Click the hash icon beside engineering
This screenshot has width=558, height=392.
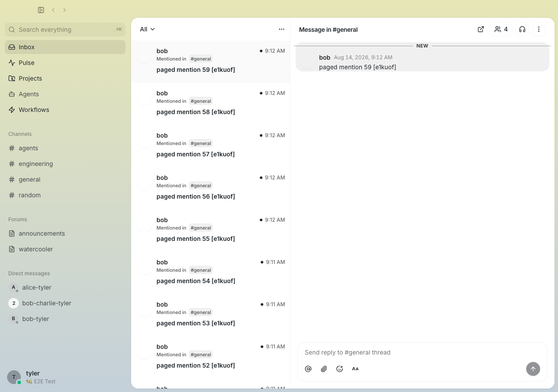click(x=12, y=164)
